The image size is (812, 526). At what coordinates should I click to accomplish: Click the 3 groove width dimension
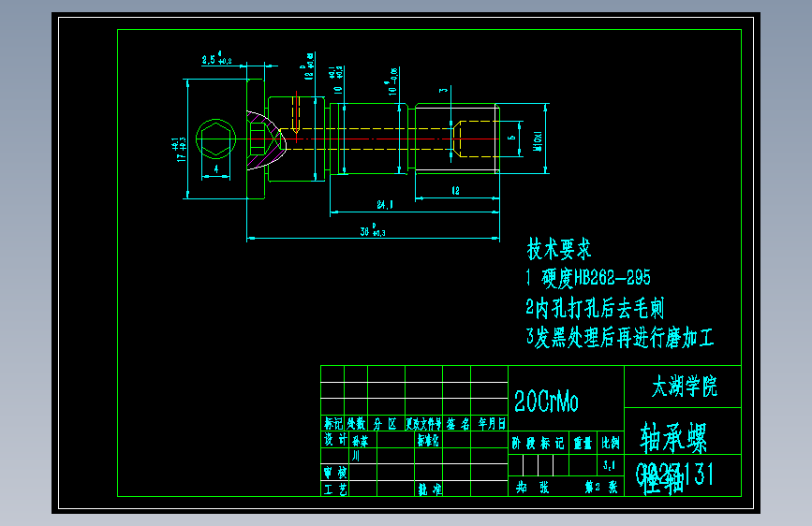(x=443, y=90)
